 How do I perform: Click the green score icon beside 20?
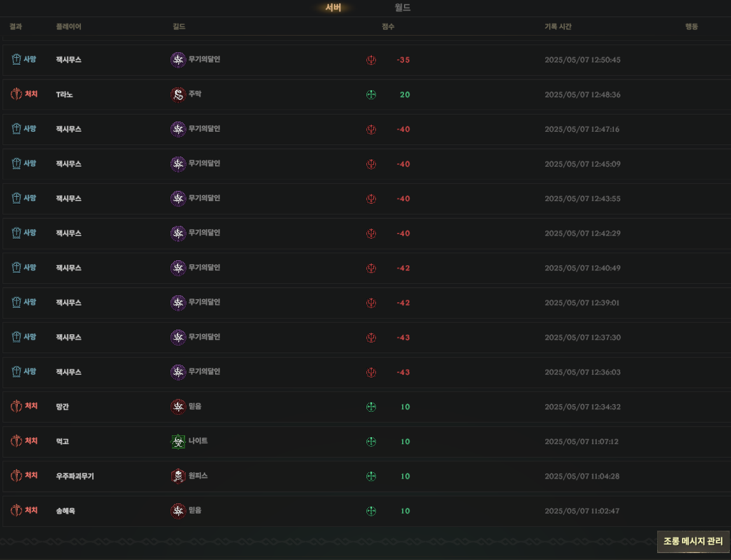pos(371,95)
